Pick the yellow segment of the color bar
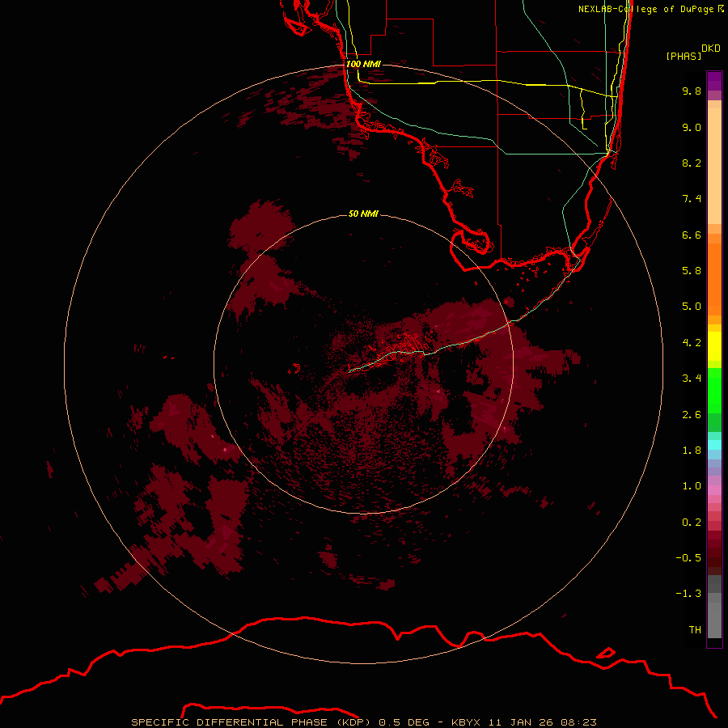The width and height of the screenshot is (728, 728). (714, 346)
